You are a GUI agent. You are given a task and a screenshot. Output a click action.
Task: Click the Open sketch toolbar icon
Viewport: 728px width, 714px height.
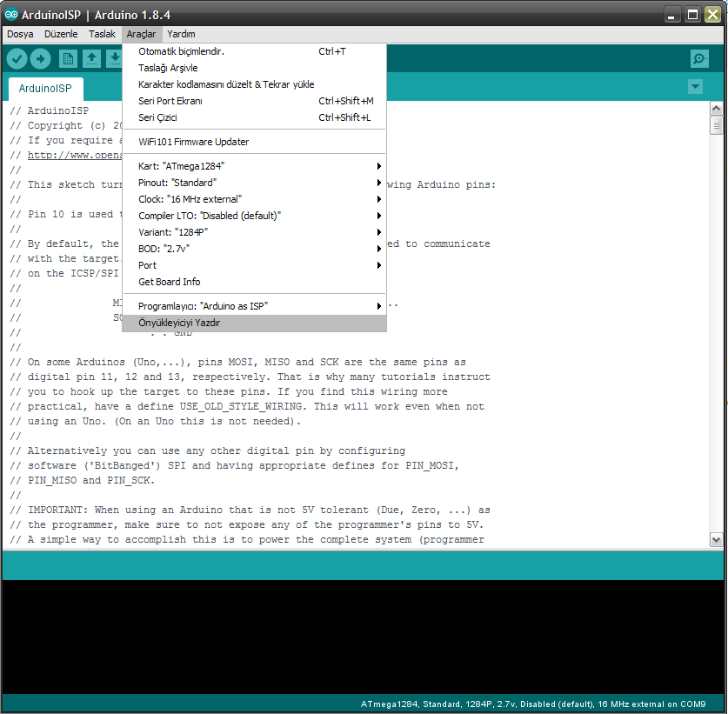tap(91, 58)
